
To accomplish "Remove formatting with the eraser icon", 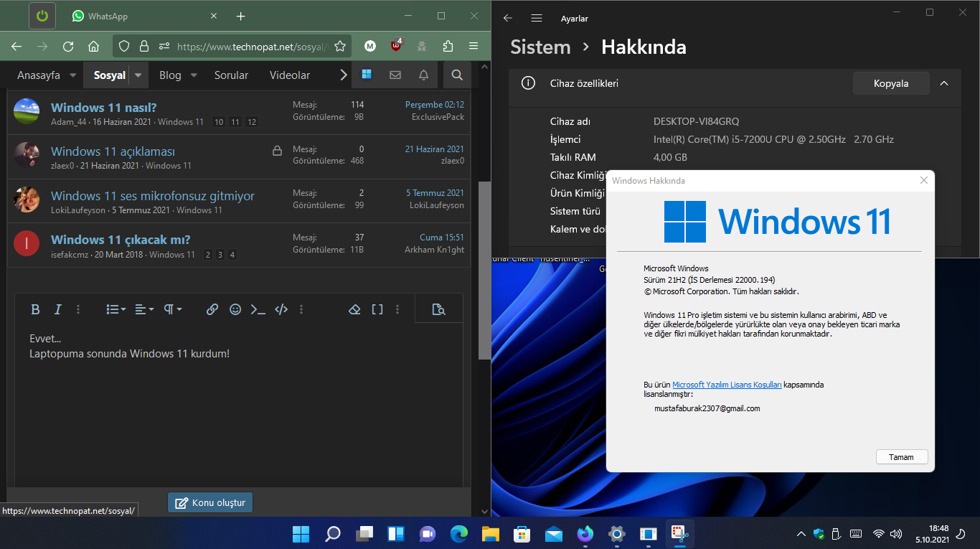I will pos(354,309).
